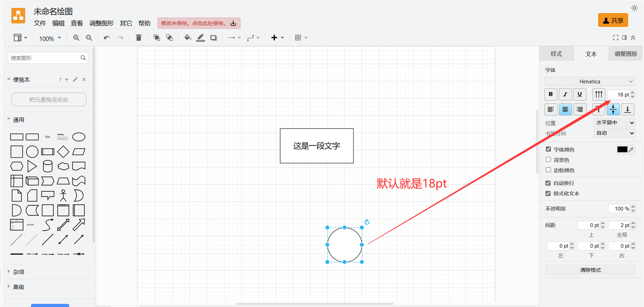Open the 水平居中 position dropdown
The image size is (644, 307).
point(614,123)
